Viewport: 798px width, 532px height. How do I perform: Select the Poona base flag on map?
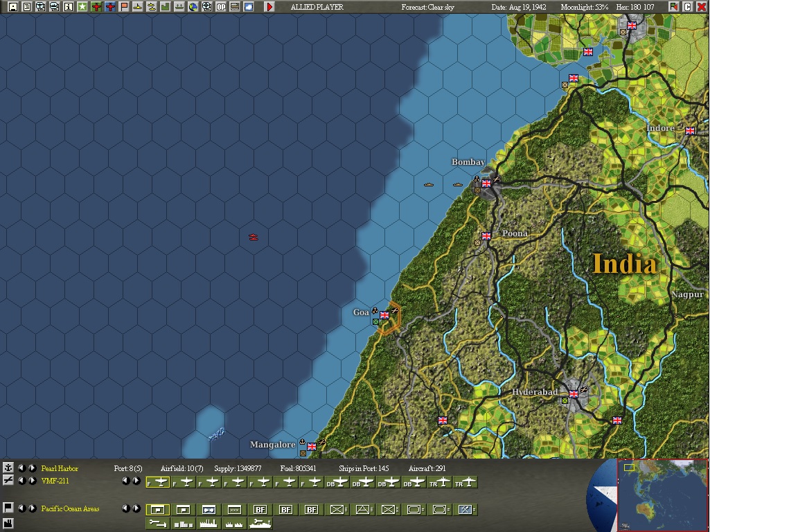[x=486, y=236]
